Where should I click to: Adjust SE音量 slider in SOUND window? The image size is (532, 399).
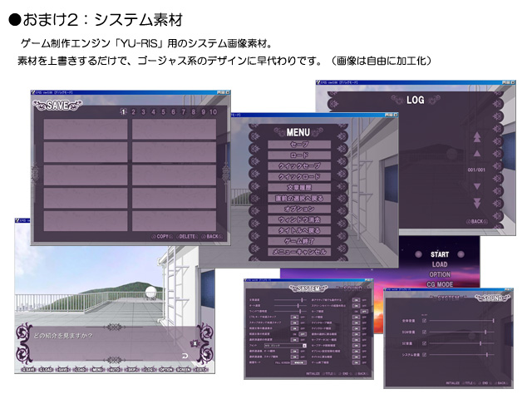coord(462,343)
